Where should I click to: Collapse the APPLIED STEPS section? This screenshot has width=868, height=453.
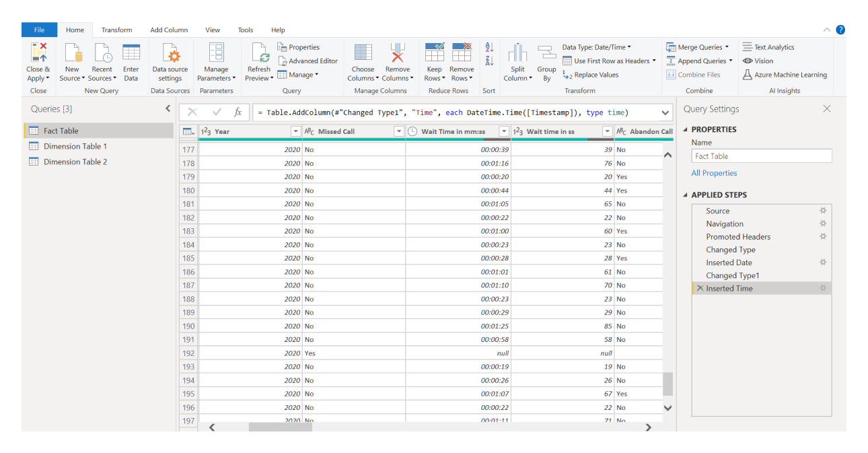[686, 195]
